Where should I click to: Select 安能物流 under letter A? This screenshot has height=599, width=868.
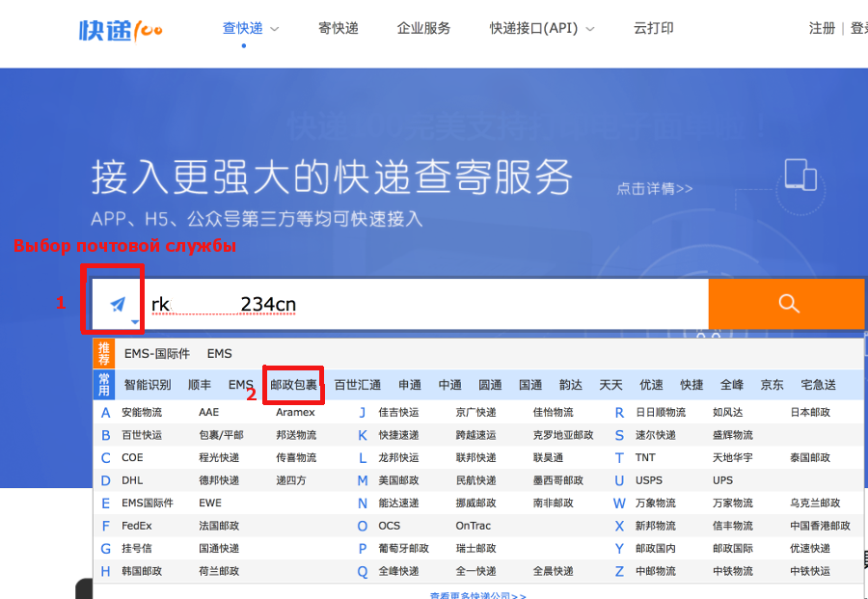tap(142, 413)
